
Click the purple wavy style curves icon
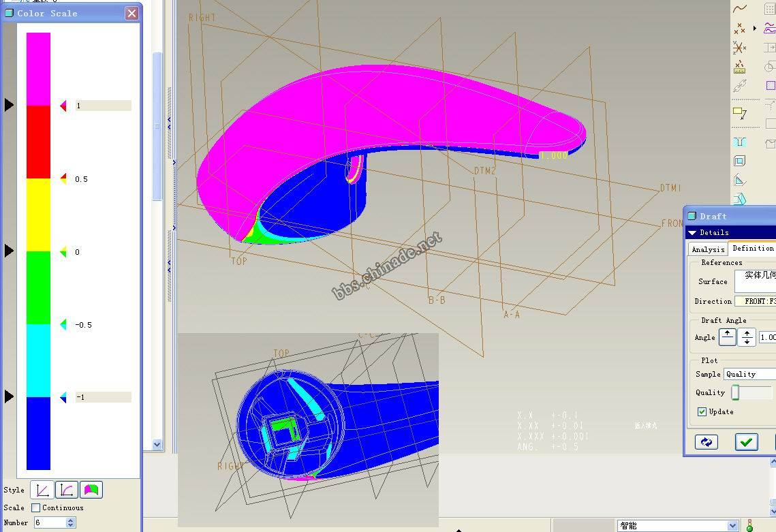770,28
